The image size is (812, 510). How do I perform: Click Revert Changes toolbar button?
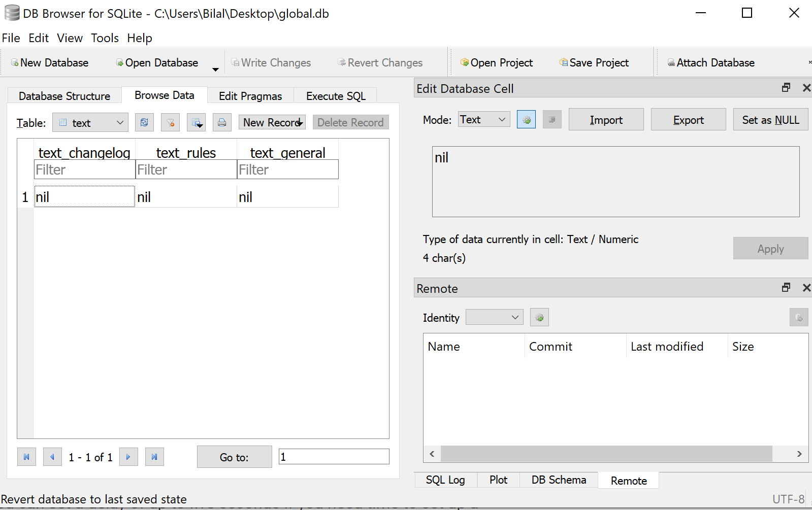[380, 62]
